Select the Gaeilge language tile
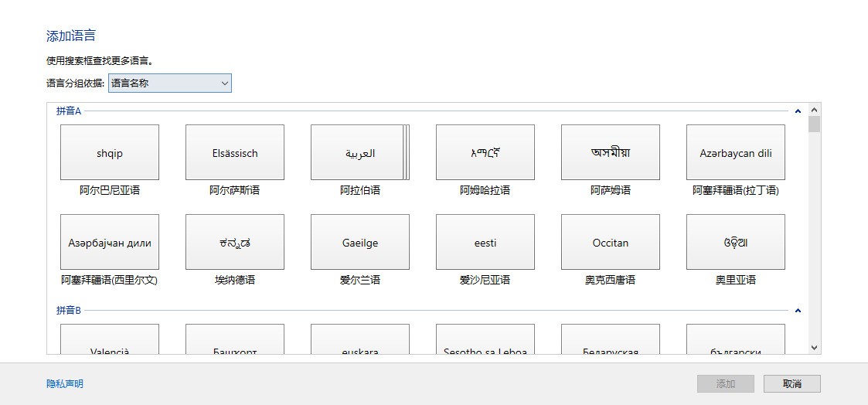This screenshot has width=868, height=405. pos(360,242)
